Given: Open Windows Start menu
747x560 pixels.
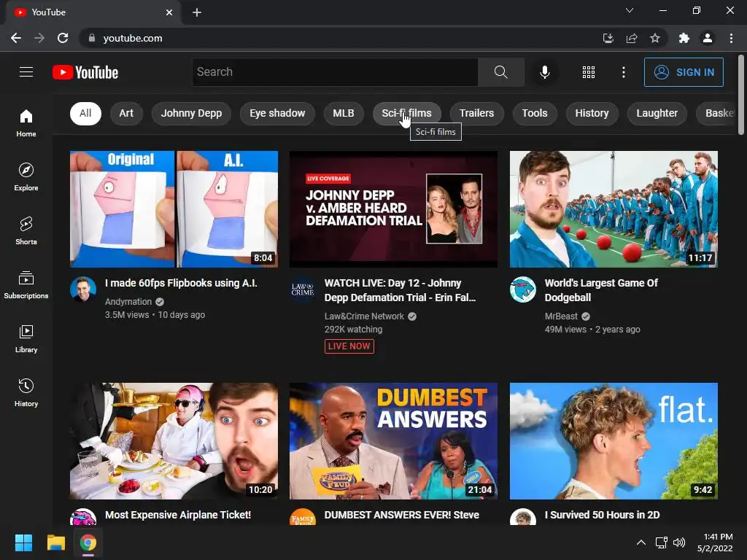Looking at the screenshot, I should (x=23, y=542).
